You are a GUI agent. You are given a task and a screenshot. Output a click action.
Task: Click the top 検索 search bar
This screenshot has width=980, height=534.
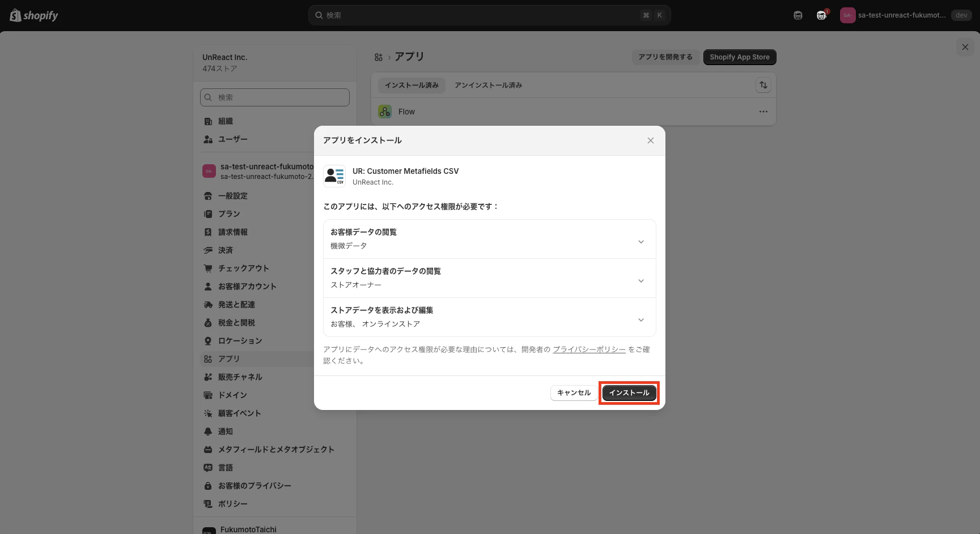490,15
